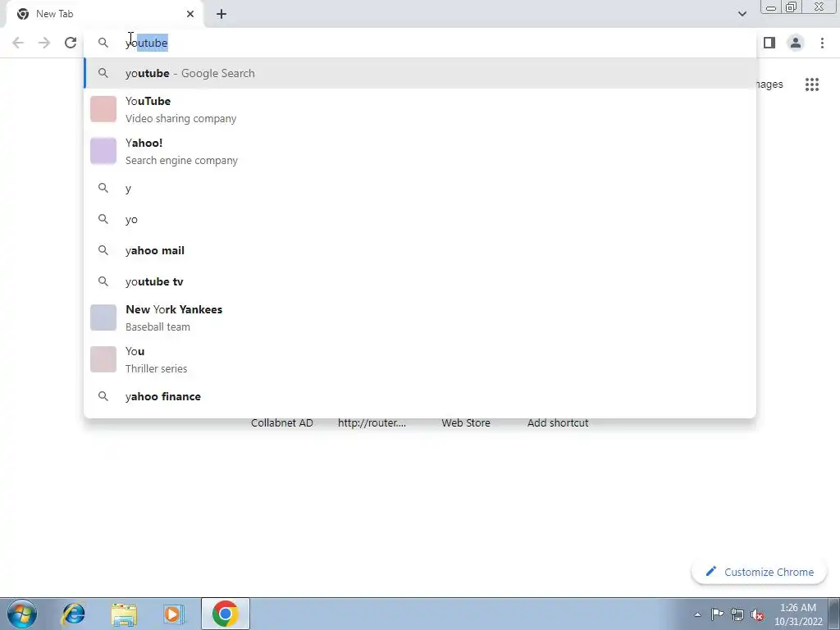Click the Add shortcut tile
Screen dimensions: 840x630
(x=558, y=422)
